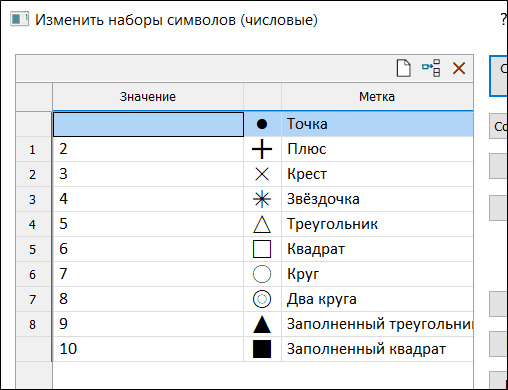Select row header number 8
The width and height of the screenshot is (508, 390).
coord(32,324)
